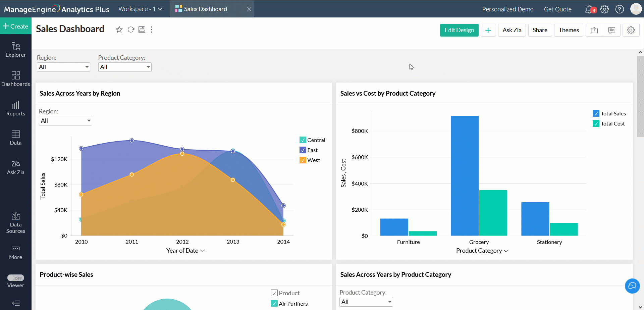Image resolution: width=644 pixels, height=310 pixels.
Task: Uncheck the Total Cost legend checkbox
Action: (596, 124)
